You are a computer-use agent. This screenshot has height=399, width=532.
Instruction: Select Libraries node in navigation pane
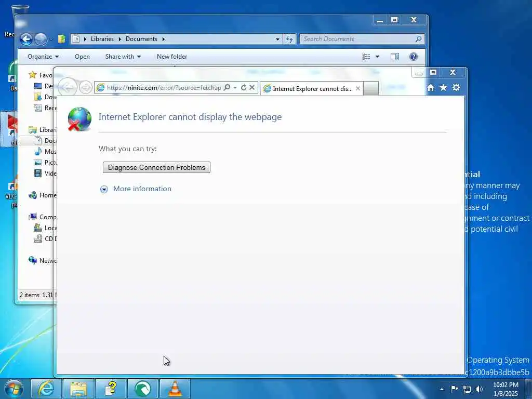point(43,129)
